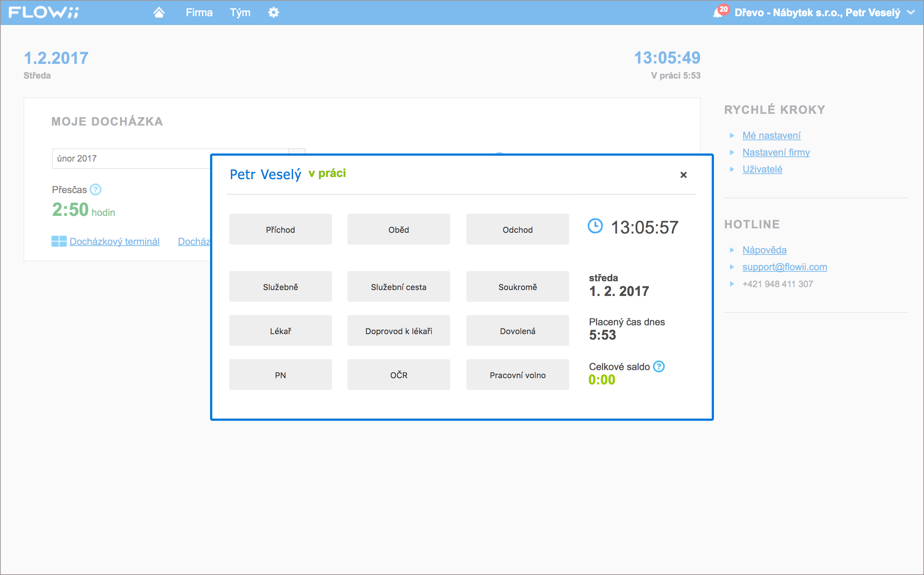Click the support@flowii.com email link
This screenshot has width=924, height=575.
click(x=785, y=267)
